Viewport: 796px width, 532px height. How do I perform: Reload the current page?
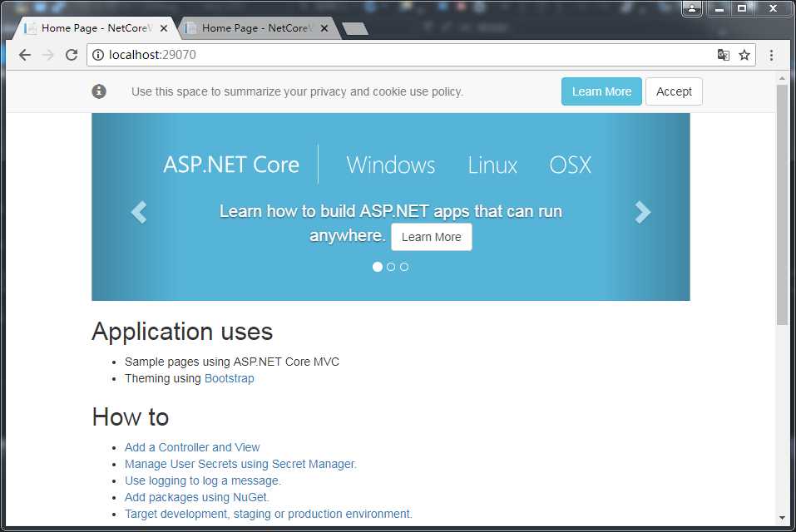[x=72, y=55]
